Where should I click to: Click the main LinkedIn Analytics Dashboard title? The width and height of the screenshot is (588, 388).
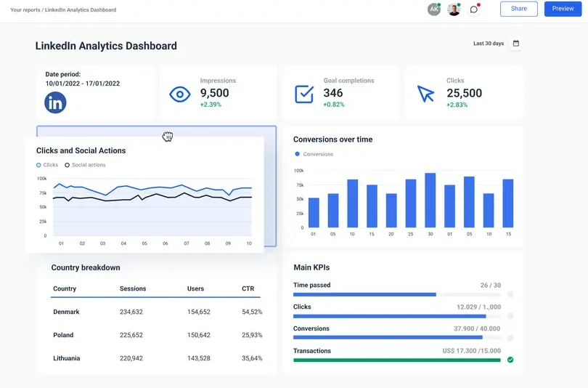(x=106, y=46)
